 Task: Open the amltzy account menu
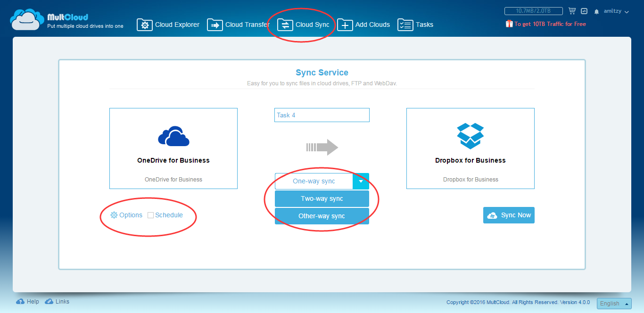point(616,11)
